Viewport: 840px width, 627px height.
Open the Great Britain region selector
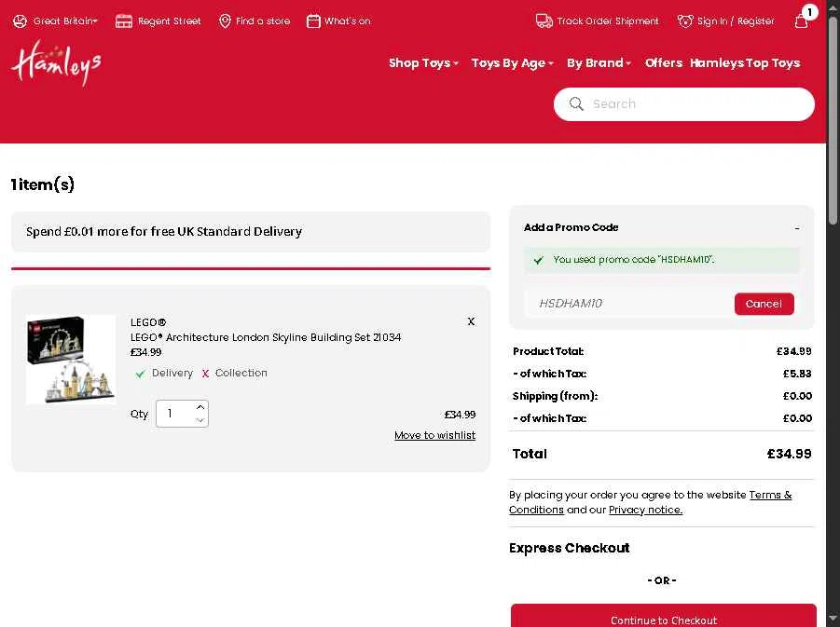(65, 21)
